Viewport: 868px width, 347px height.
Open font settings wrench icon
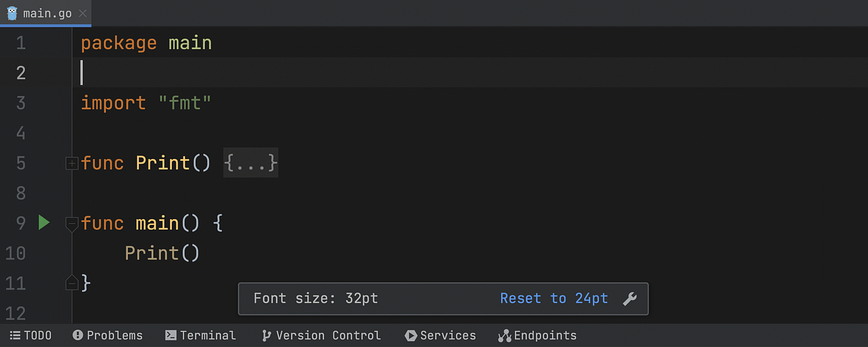(630, 299)
